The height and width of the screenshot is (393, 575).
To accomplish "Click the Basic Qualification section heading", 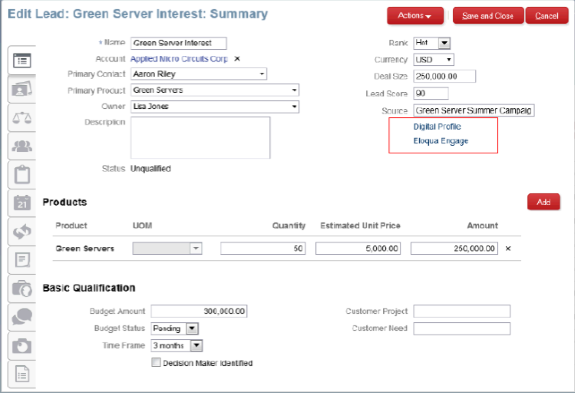I will [89, 288].
